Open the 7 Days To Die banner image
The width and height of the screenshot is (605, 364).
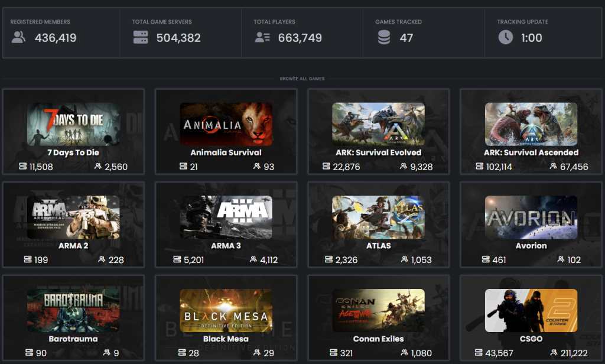(x=73, y=124)
